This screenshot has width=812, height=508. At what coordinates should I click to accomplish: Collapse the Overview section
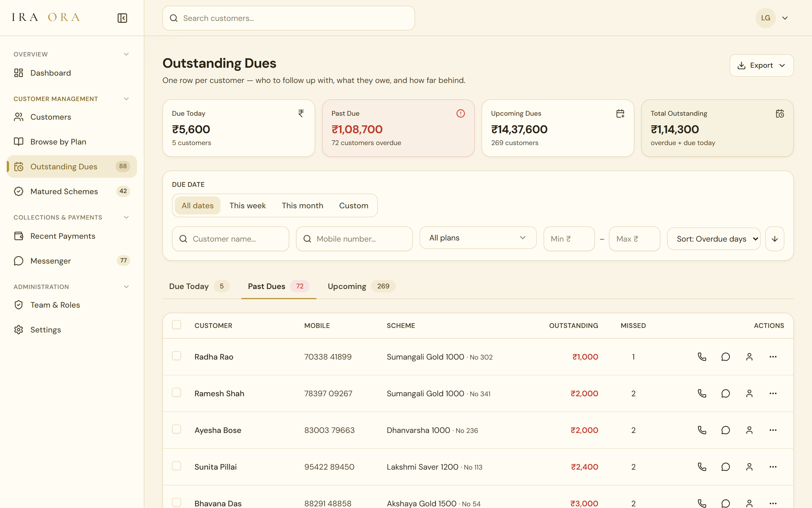126,54
